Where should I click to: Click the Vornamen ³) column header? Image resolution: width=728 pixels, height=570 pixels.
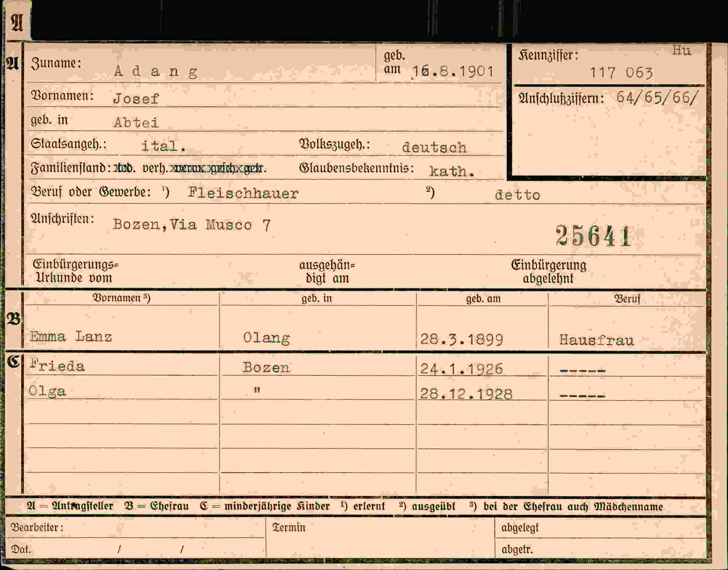point(122,298)
